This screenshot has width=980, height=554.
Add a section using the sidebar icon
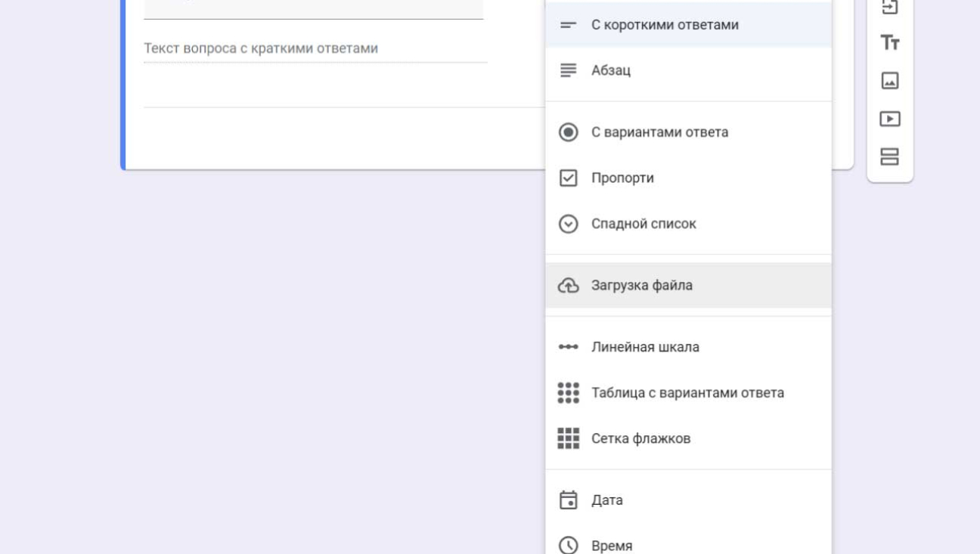890,157
